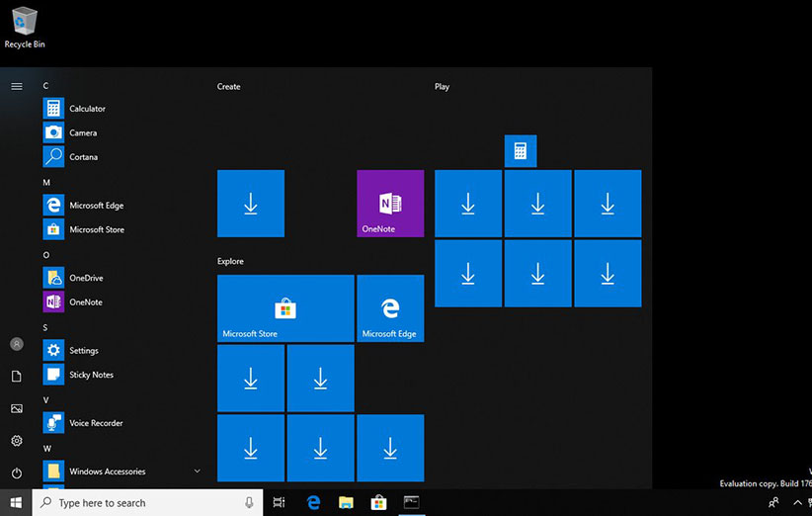Open Calculator from the app list
The image size is (812, 516).
(87, 109)
